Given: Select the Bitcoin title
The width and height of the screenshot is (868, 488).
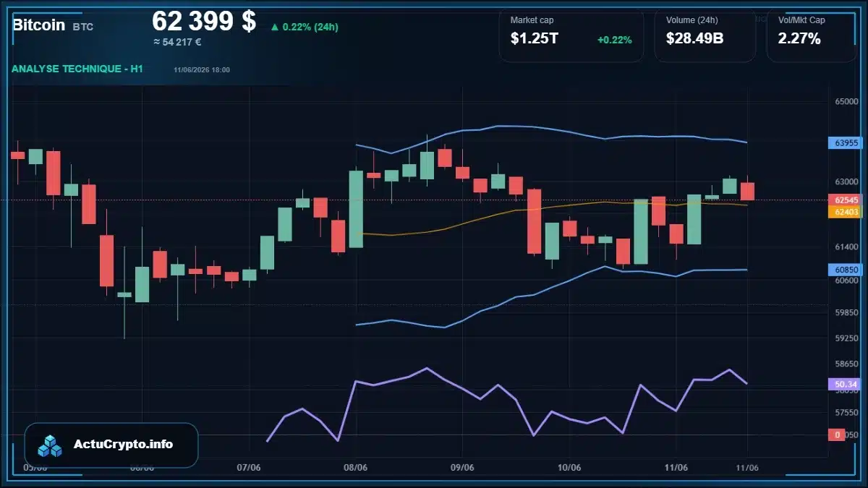Looking at the screenshot, I should click(39, 25).
